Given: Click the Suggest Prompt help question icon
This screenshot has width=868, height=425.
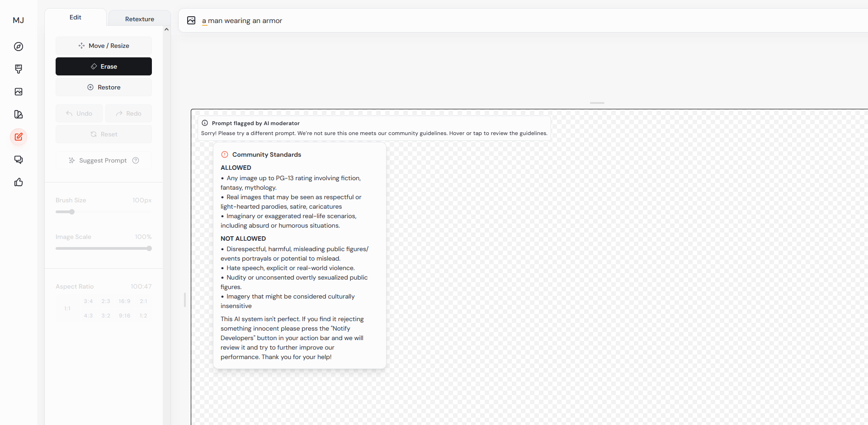Looking at the screenshot, I should (136, 160).
